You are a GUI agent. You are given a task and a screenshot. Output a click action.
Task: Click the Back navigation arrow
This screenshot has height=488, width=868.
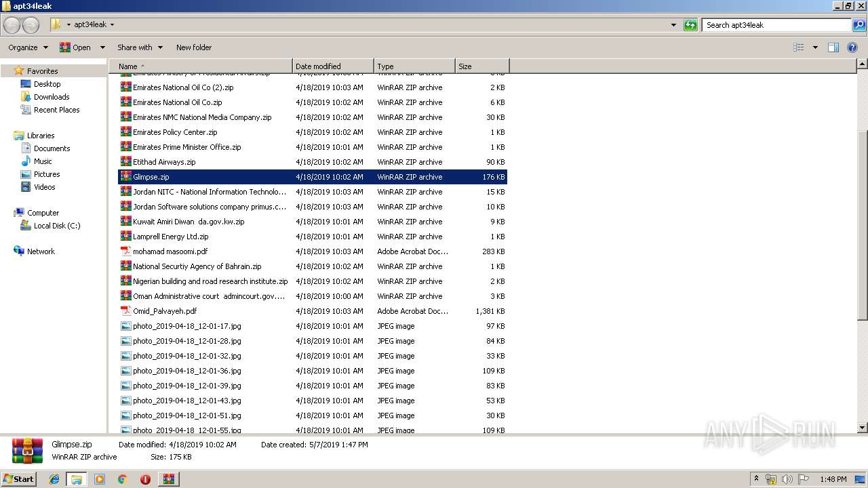click(12, 25)
